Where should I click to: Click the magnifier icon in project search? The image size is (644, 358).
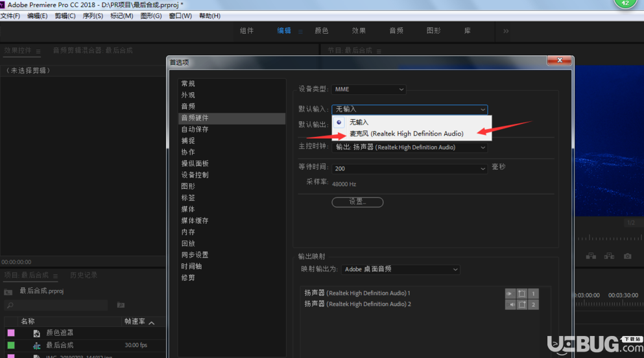point(10,305)
